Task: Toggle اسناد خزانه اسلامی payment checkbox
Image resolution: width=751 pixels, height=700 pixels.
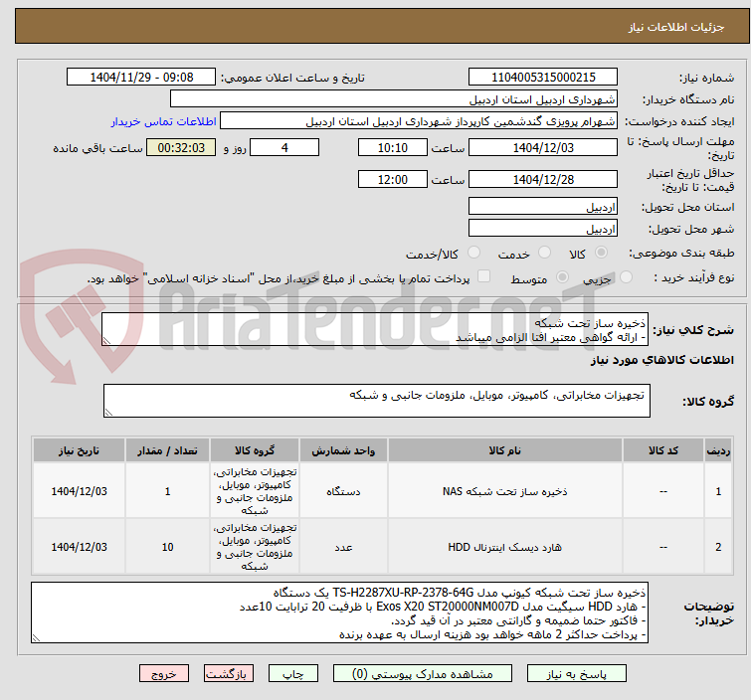Action: pos(484,276)
